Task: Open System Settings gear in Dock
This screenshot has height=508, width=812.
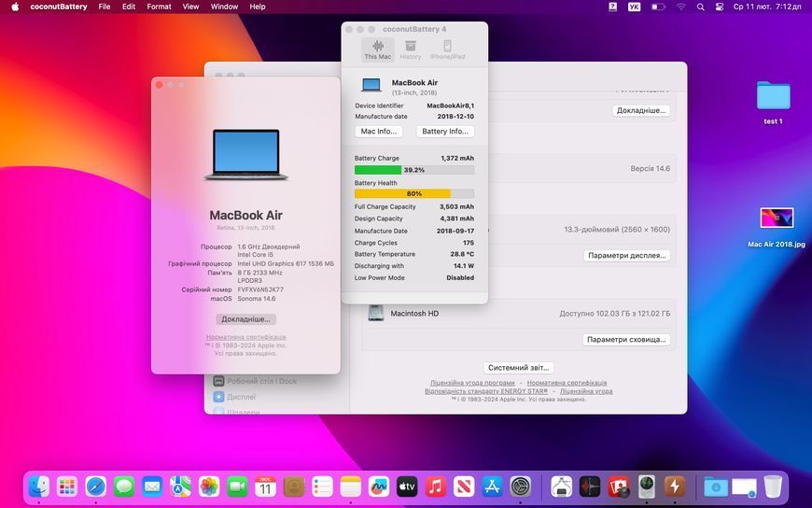Action: 521,487
